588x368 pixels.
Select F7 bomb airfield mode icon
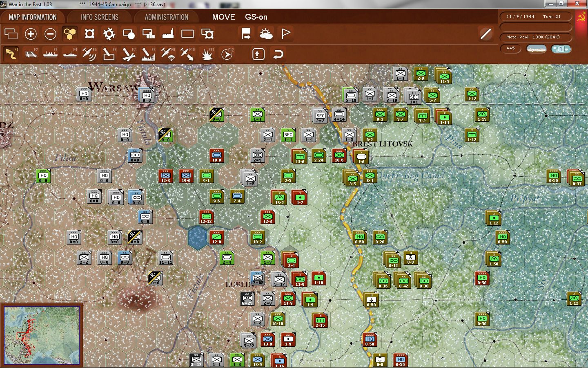(129, 54)
